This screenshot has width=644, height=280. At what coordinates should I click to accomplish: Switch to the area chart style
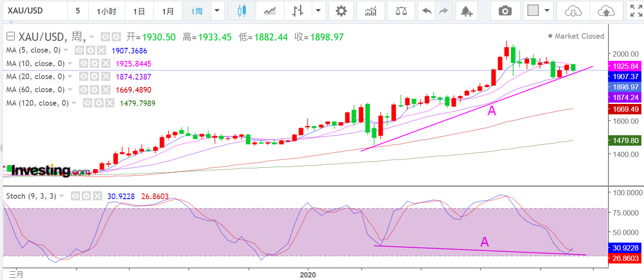(270, 11)
